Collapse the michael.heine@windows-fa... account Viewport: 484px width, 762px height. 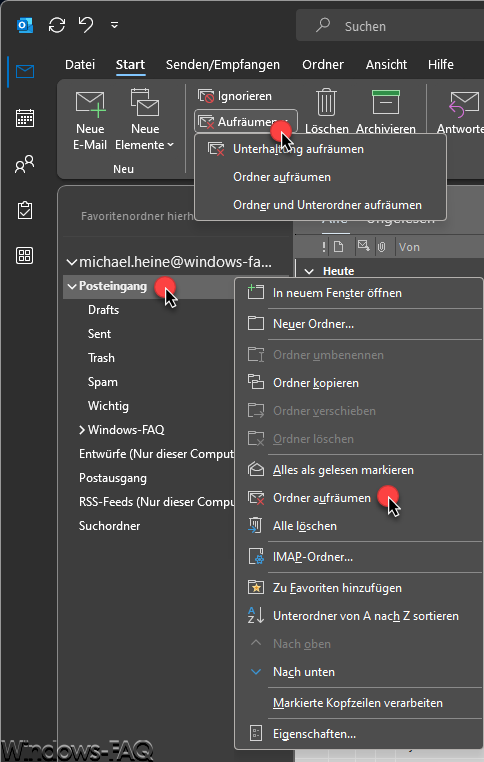tap(71, 262)
